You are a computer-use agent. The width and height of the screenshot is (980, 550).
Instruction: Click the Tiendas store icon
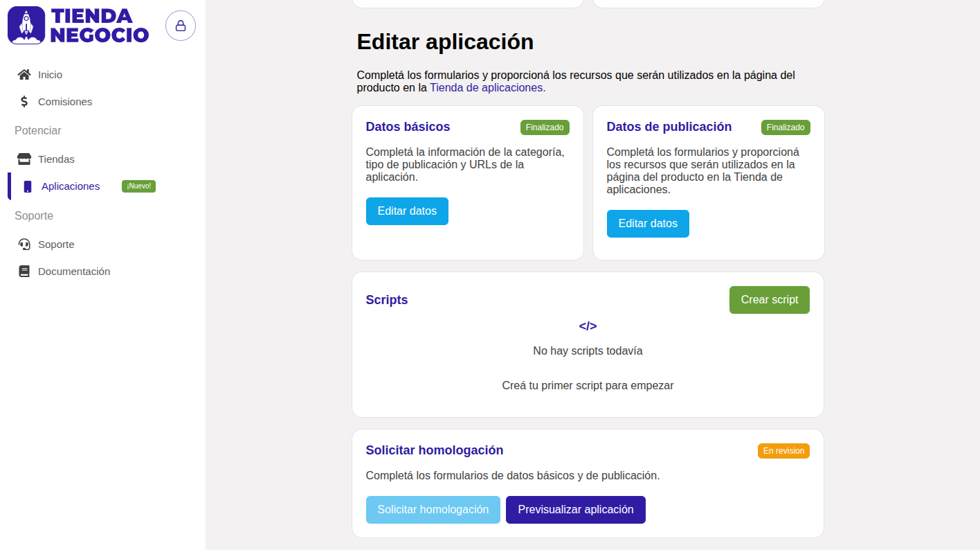click(x=24, y=159)
